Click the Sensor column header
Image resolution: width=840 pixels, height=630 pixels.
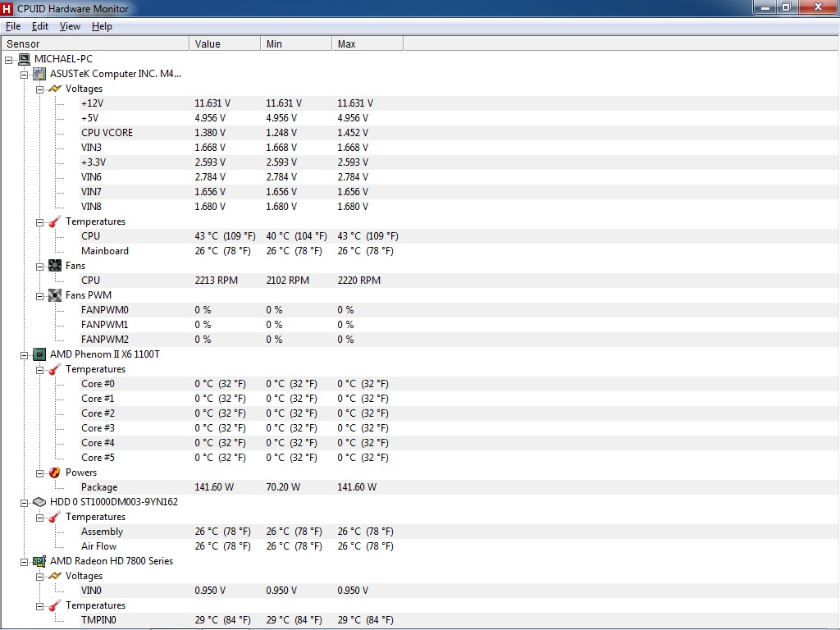click(x=95, y=44)
